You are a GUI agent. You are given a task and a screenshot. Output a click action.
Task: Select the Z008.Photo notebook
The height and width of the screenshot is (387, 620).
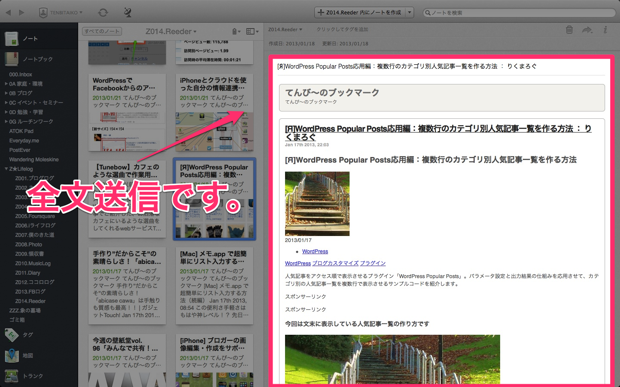pyautogui.click(x=28, y=244)
